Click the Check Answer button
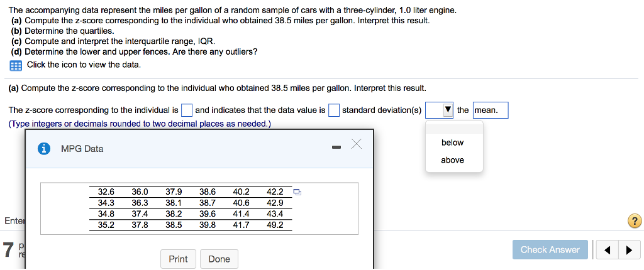644x270 pixels. tap(550, 250)
